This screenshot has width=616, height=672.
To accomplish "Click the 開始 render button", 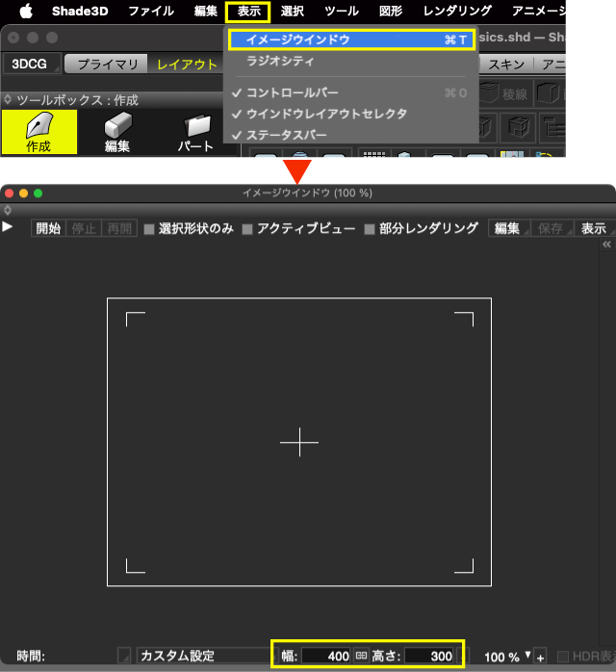I will 48,228.
